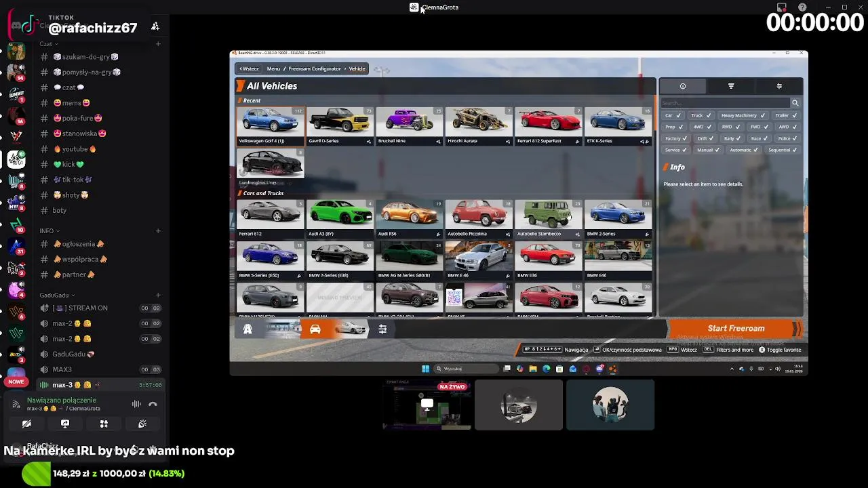Viewport: 868px width, 488px height.
Task: Toggle noise suppression waveform icon
Action: pyautogui.click(x=136, y=404)
